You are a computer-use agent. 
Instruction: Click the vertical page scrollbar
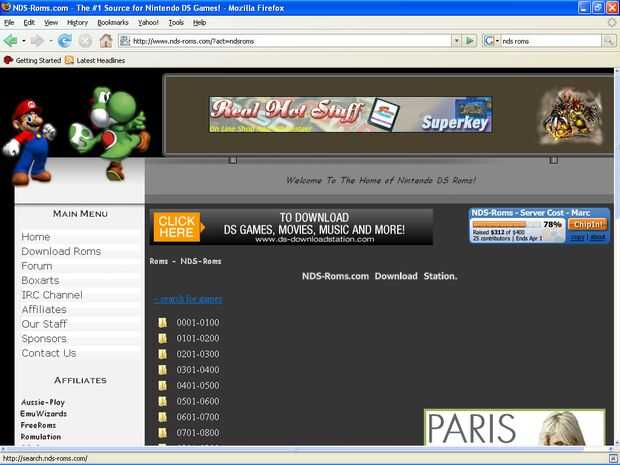[616, 257]
